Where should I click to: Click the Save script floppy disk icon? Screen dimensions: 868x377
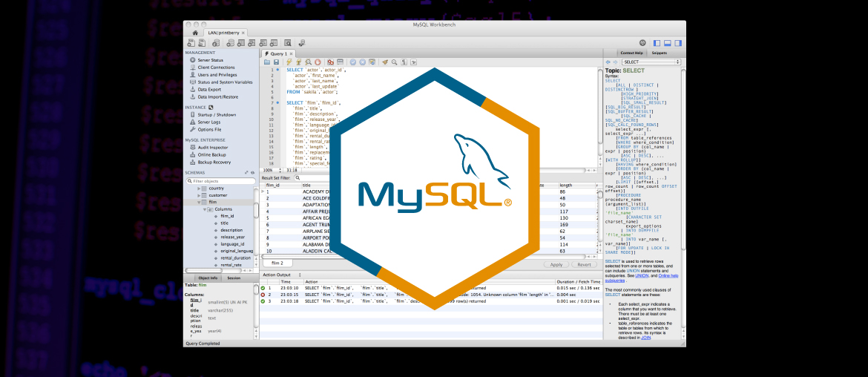(276, 62)
